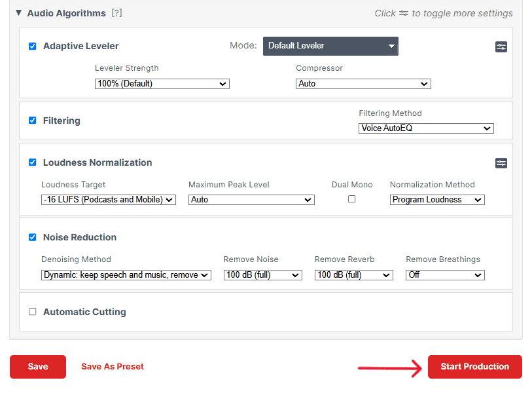Toggle more settings for Loudness Normalization

coord(501,163)
